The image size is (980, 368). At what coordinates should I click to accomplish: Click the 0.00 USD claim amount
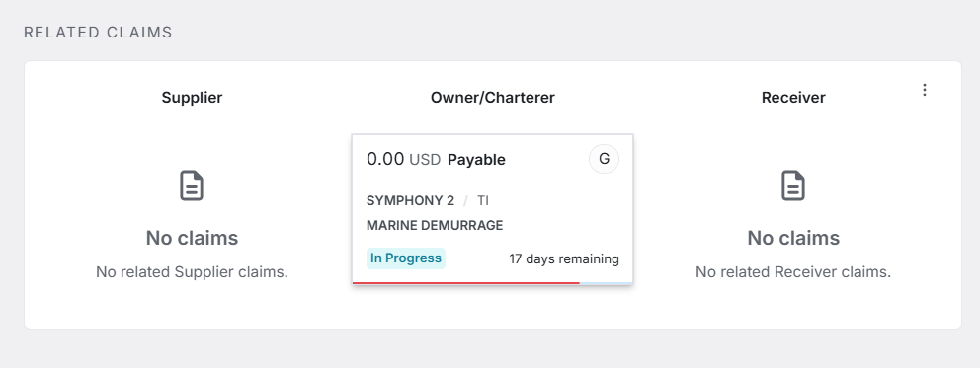tap(403, 159)
